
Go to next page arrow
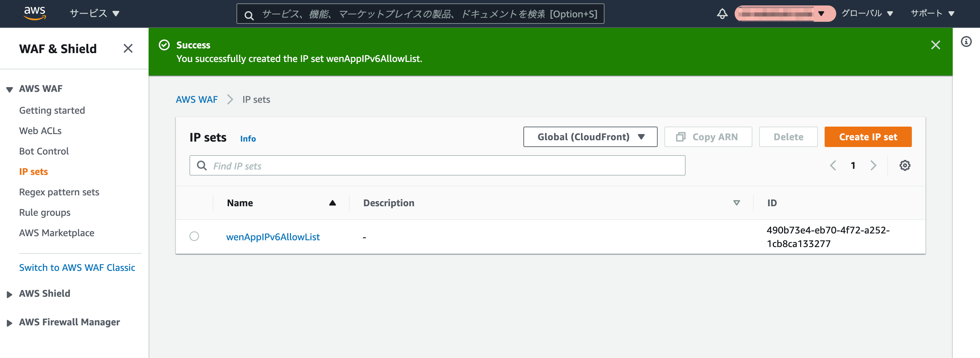point(873,166)
